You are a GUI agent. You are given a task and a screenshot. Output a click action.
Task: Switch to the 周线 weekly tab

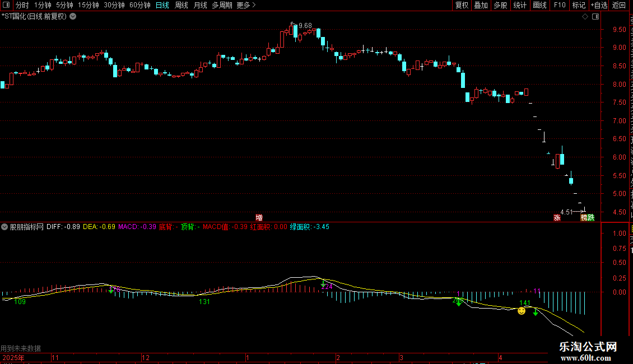[x=181, y=5]
